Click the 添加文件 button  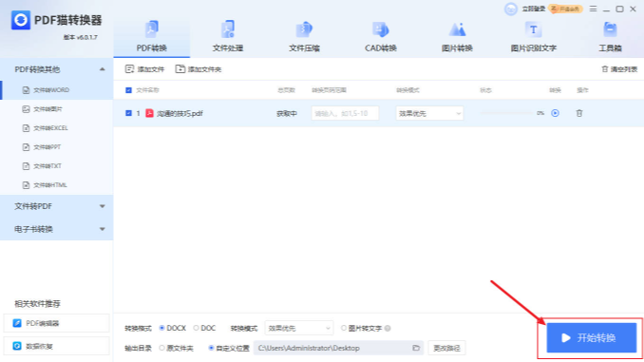coord(144,69)
